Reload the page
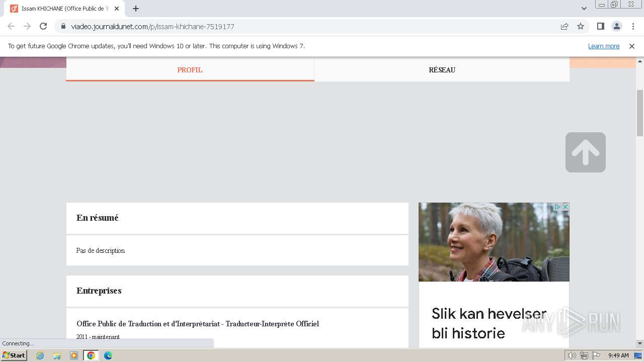 (x=43, y=26)
